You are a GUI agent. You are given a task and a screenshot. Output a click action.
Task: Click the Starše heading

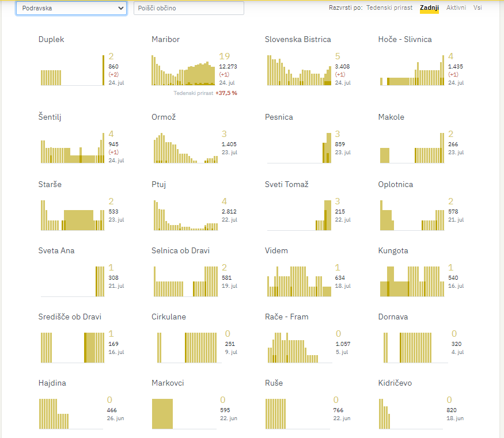point(50,185)
